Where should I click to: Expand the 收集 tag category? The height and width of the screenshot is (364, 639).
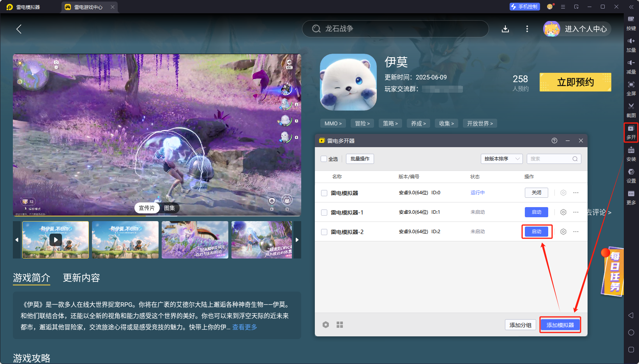click(447, 123)
